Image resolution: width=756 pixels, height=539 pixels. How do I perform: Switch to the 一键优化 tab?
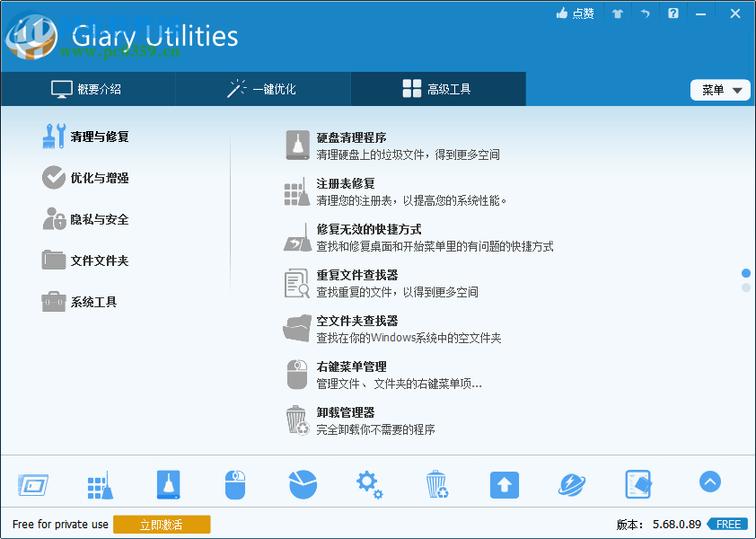(x=262, y=89)
